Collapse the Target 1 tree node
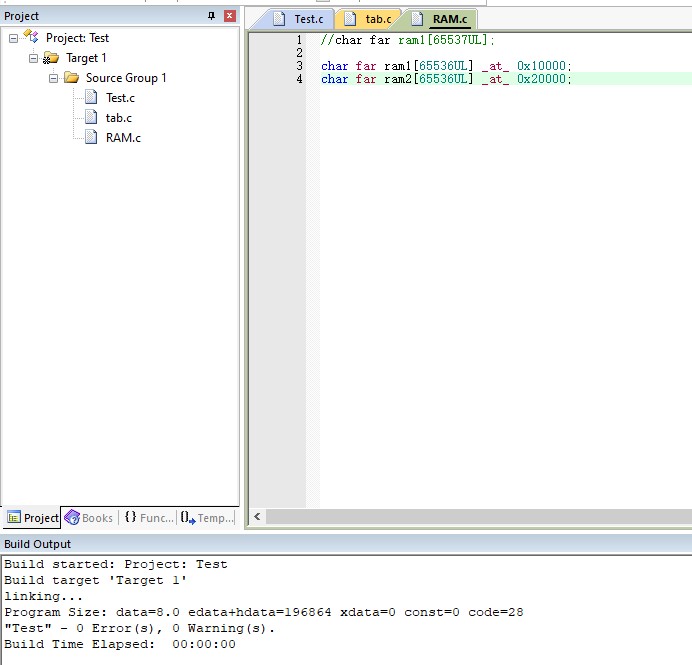The image size is (692, 665). [x=34, y=58]
